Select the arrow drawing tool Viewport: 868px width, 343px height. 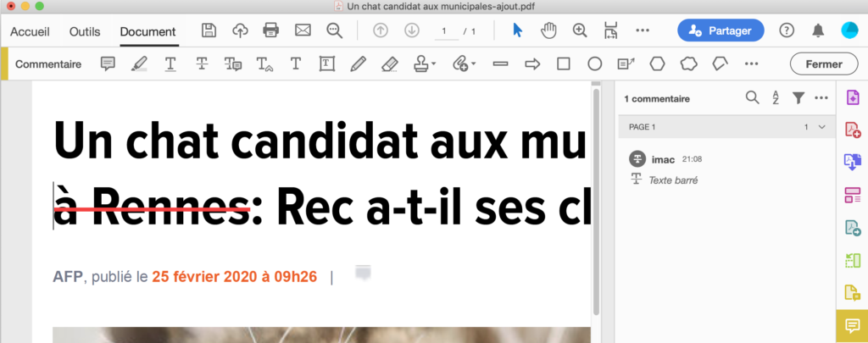click(532, 64)
